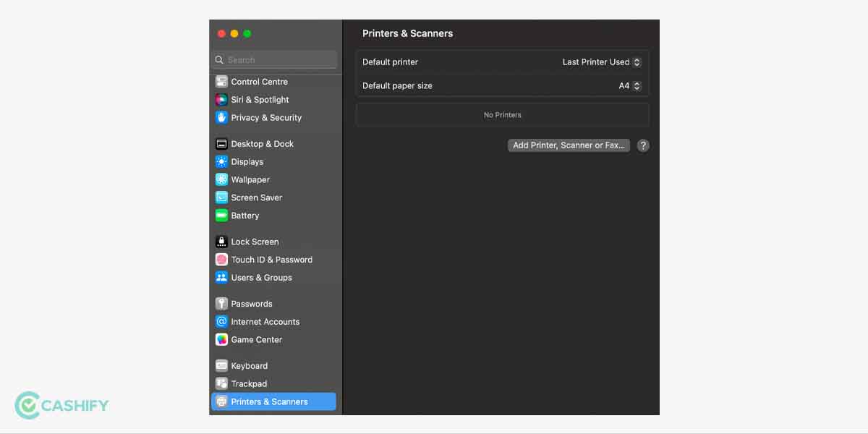Viewport: 868px width, 434px height.
Task: Open Privacy & Security via its hand icon
Action: [221, 117]
